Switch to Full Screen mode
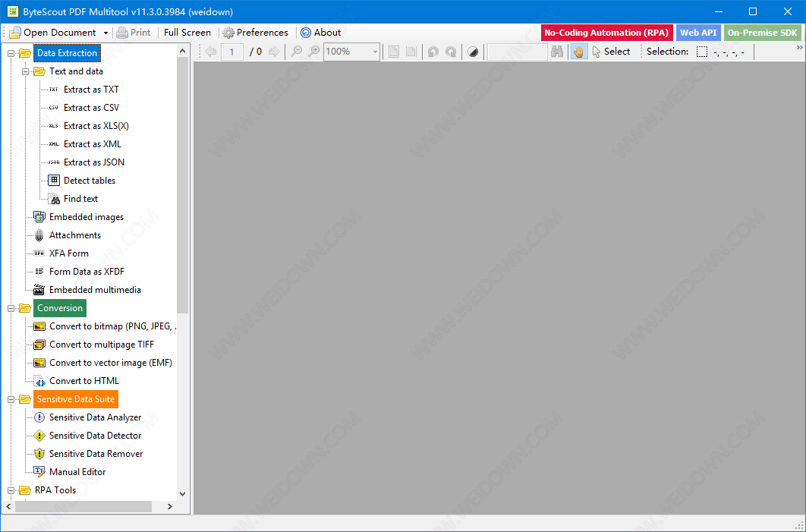 [187, 33]
